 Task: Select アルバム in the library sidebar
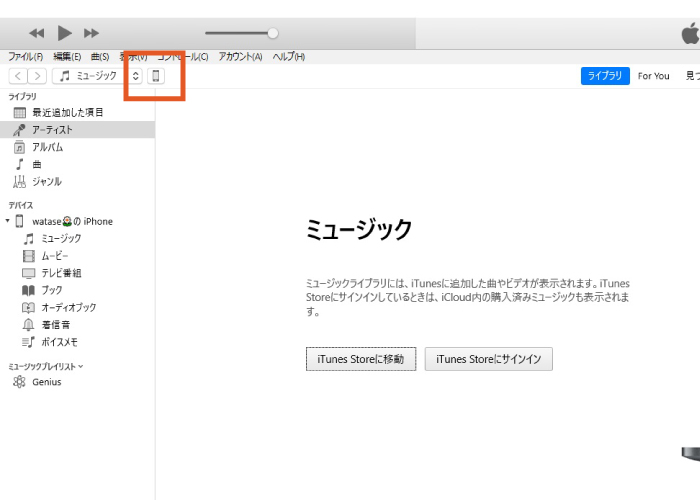pyautogui.click(x=78, y=147)
